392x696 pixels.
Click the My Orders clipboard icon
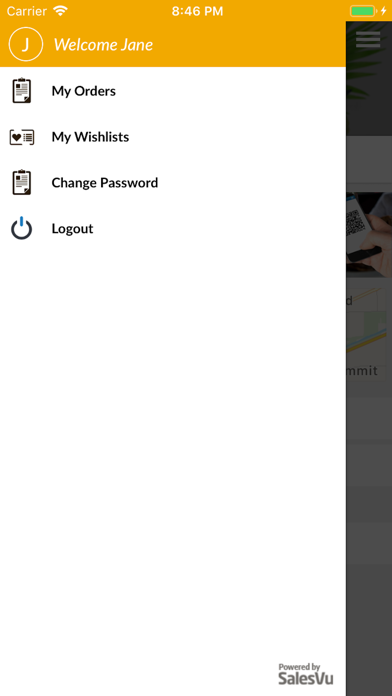22,91
